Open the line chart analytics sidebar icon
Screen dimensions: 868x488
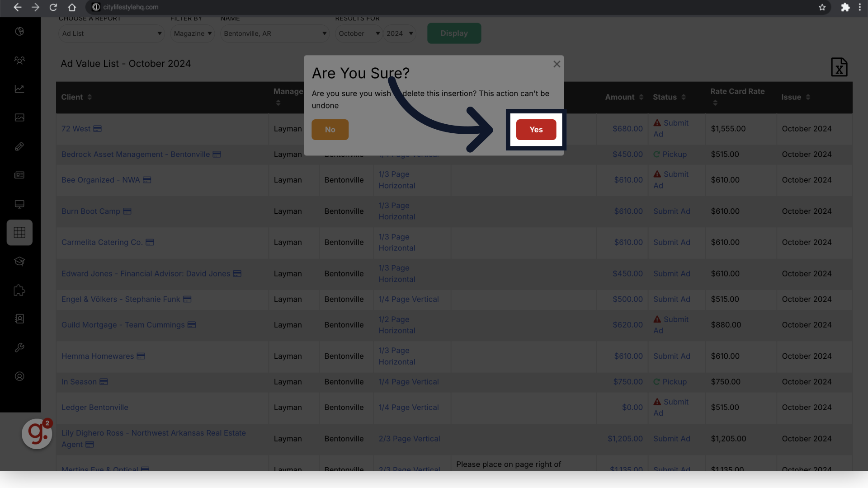(x=19, y=89)
